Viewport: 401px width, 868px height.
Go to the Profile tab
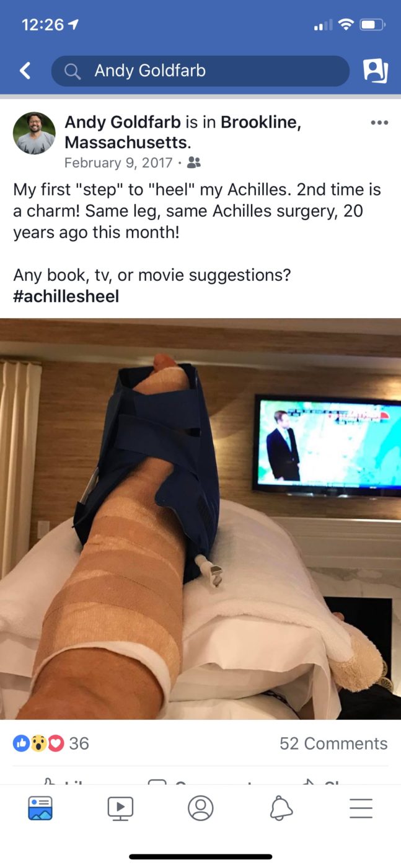tap(200, 808)
